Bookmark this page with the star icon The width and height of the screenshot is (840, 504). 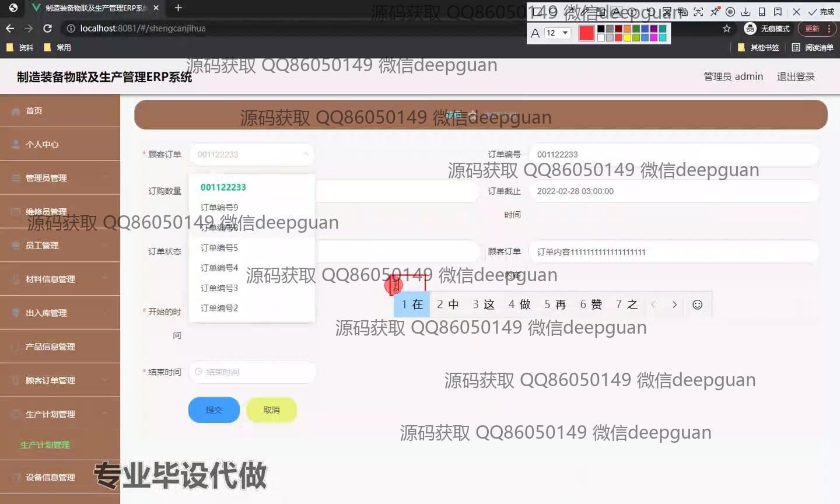(x=727, y=29)
